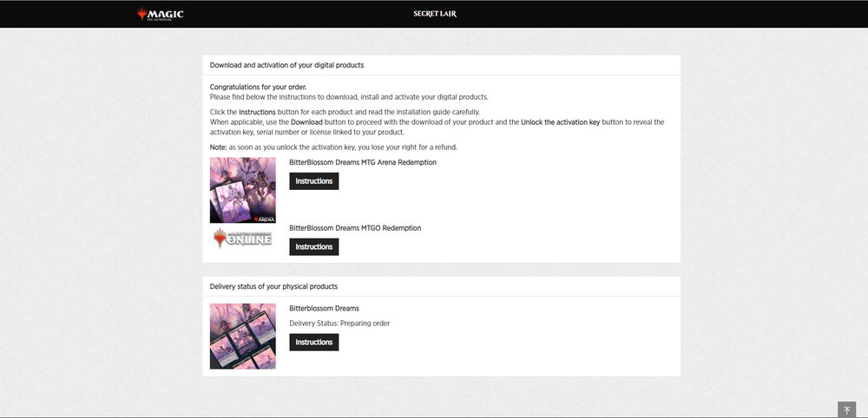Screen dimensions: 868x418
Task: Select the physical Bitterblossom Dreams cards thumbnail
Action: coord(242,336)
